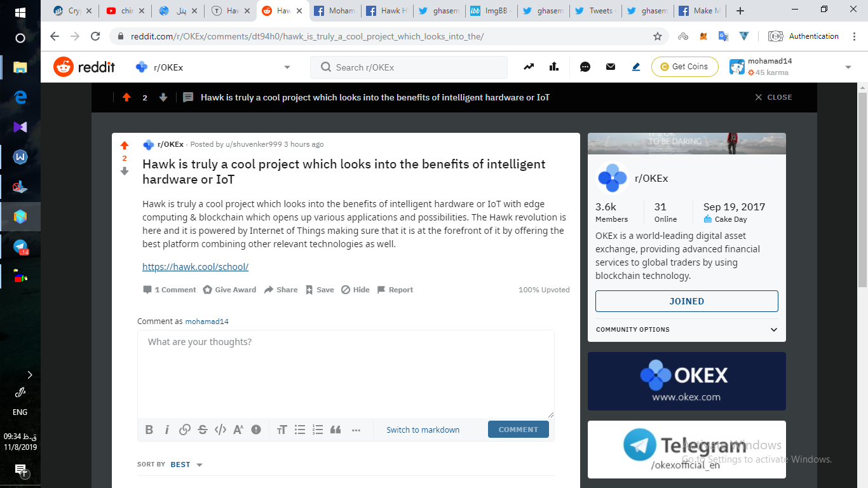Image resolution: width=868 pixels, height=488 pixels.
Task: Switch to the Facebook "Moham" tab
Action: point(335,11)
